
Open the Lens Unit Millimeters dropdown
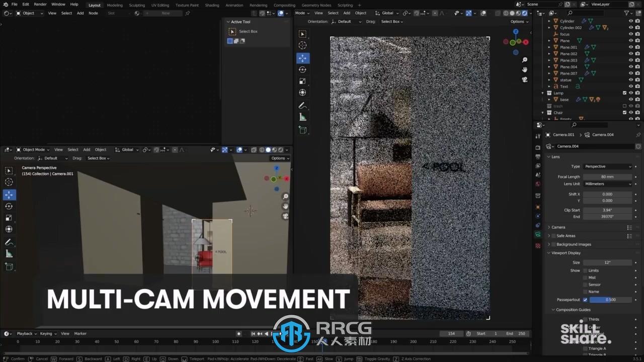click(x=607, y=184)
